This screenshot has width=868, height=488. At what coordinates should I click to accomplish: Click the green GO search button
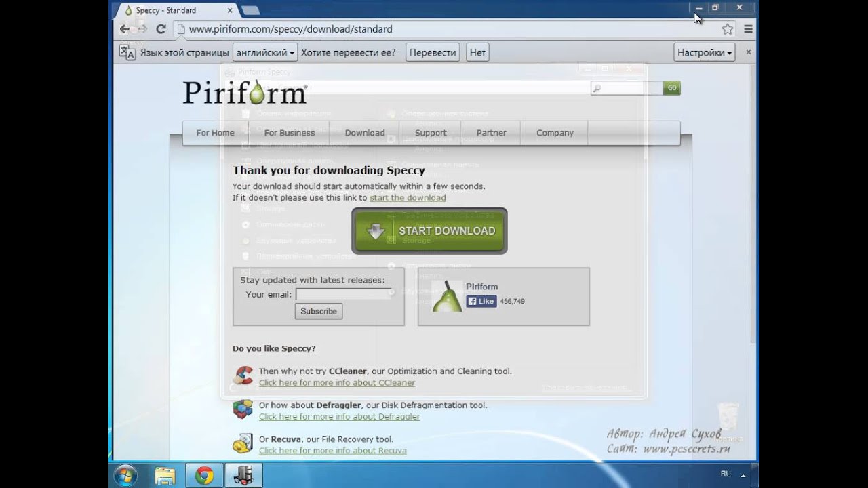[x=671, y=88]
